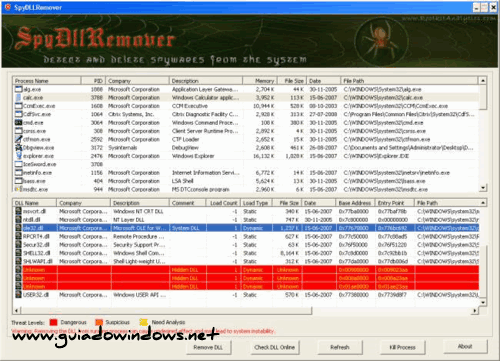Sort processes by Memory column header
This screenshot has width=500, height=361.
pyautogui.click(x=259, y=81)
